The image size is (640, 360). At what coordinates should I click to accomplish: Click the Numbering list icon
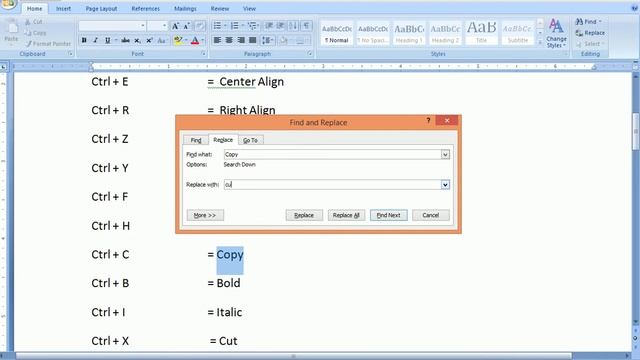(x=234, y=26)
